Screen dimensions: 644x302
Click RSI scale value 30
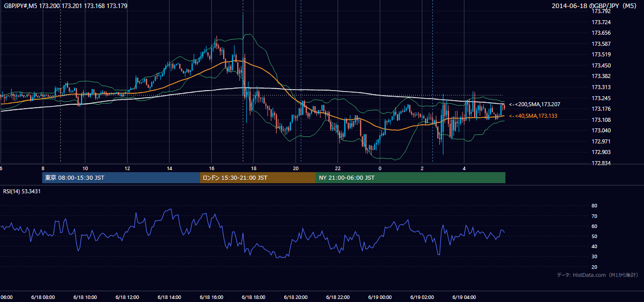(x=595, y=256)
